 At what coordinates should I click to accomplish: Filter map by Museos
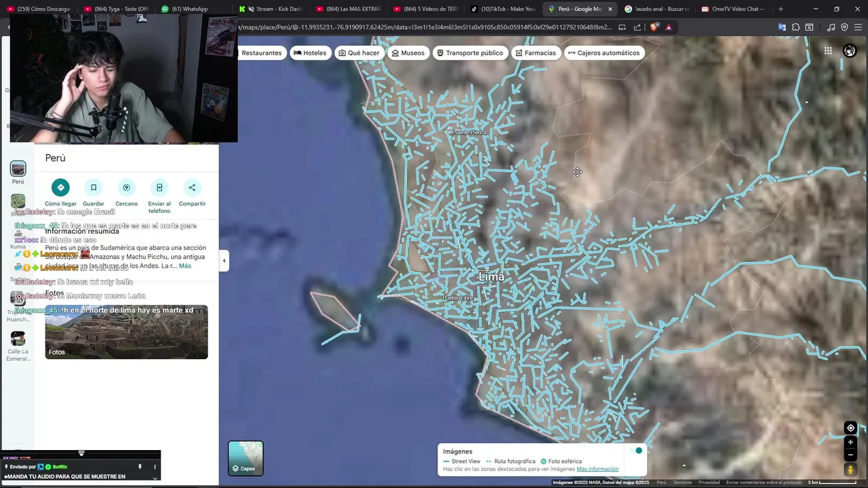coord(408,53)
